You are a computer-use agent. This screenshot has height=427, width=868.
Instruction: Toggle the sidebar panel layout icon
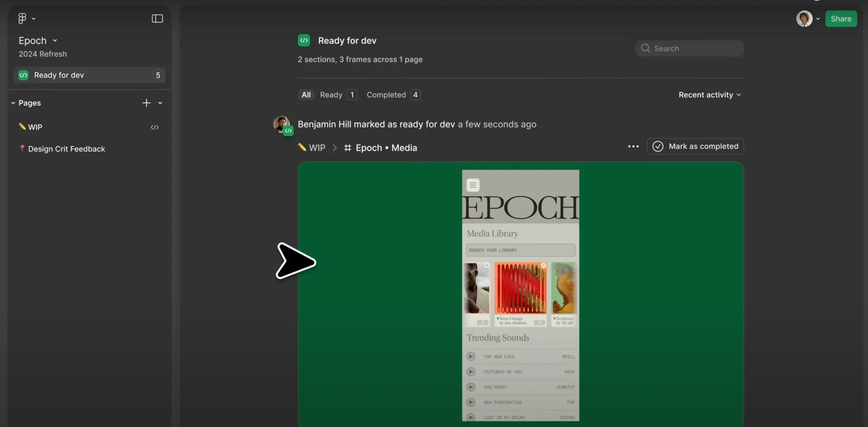coord(157,19)
